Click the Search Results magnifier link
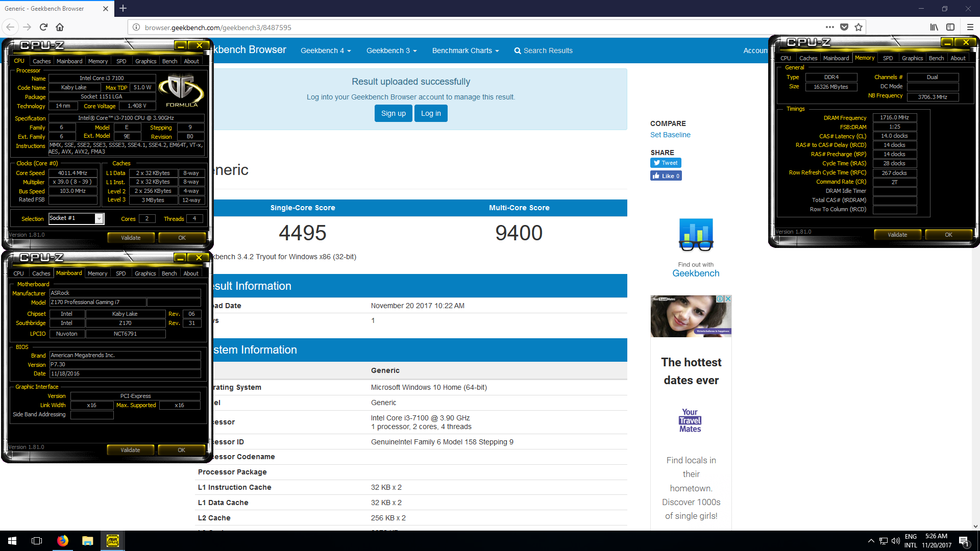 (x=543, y=51)
